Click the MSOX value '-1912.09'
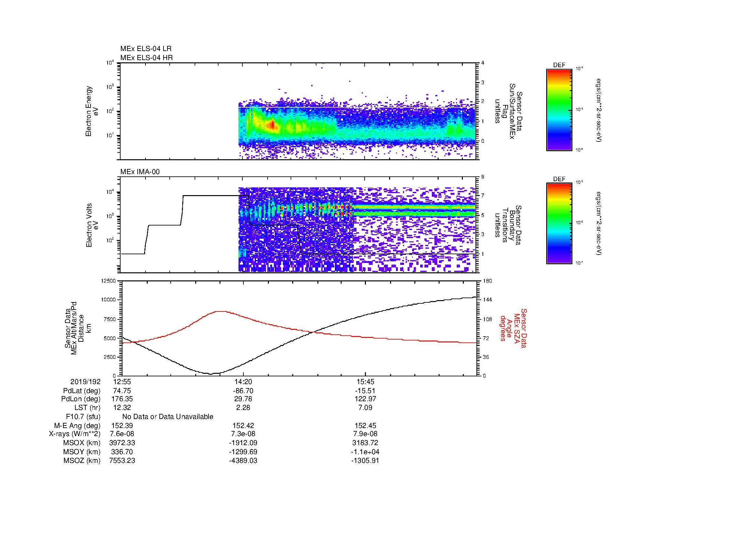 (x=243, y=443)
